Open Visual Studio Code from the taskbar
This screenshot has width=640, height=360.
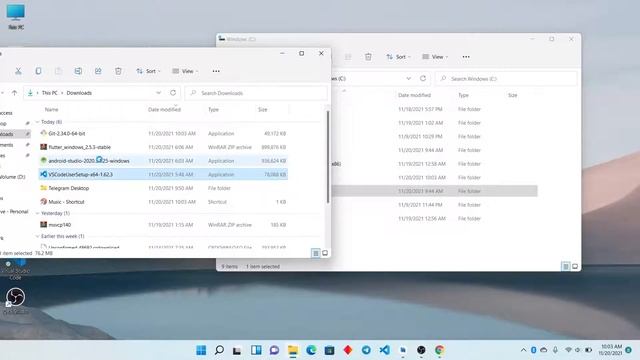pos(384,350)
